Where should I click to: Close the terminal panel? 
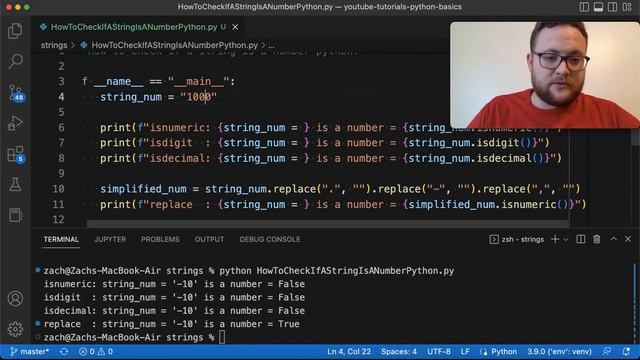[628, 239]
